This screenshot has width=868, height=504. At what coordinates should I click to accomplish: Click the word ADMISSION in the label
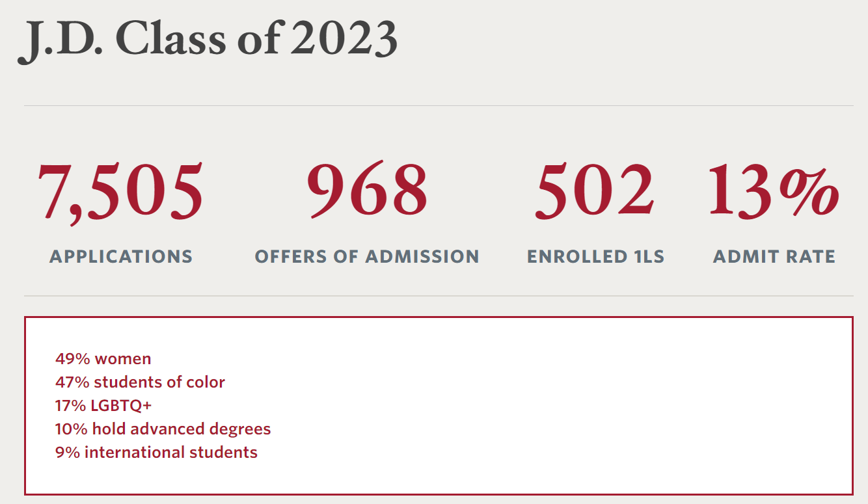tap(422, 256)
